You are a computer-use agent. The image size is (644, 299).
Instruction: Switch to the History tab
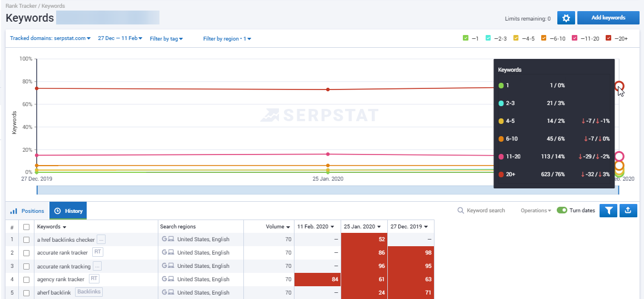68,211
